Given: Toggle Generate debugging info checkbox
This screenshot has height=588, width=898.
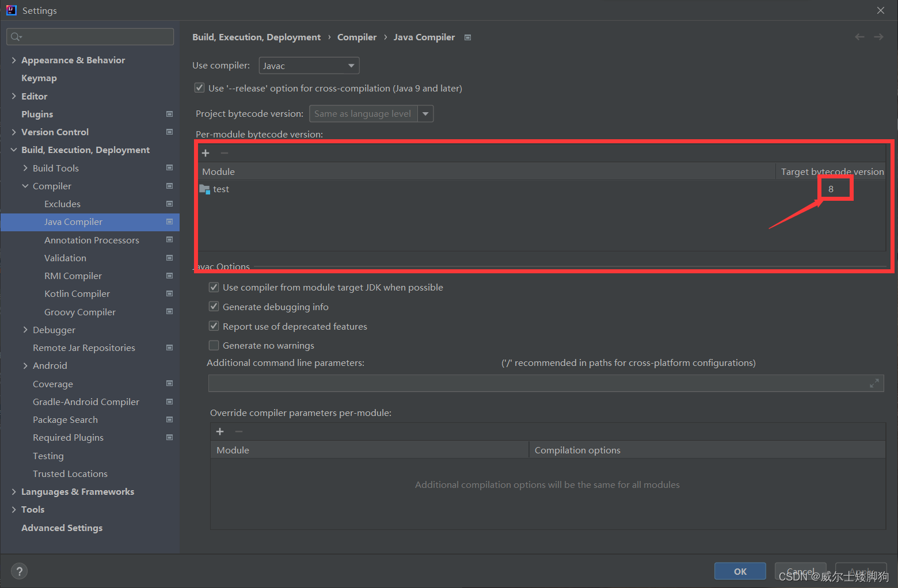Looking at the screenshot, I should pos(214,307).
